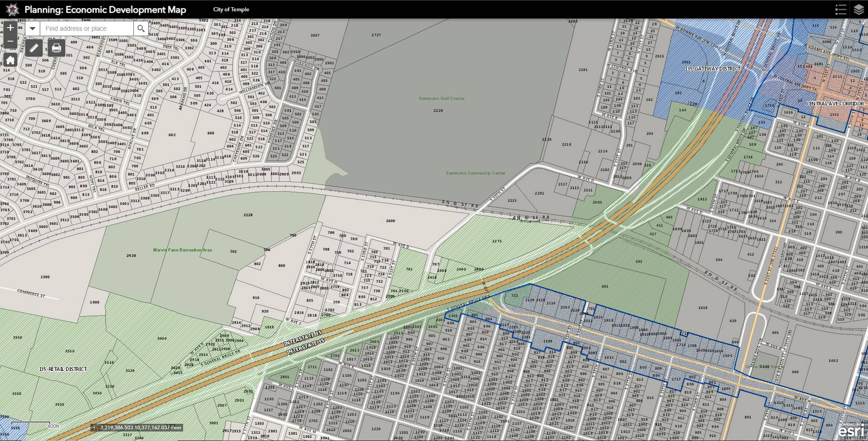Zoom out with the minus button
The image size is (868, 441).
10,41
